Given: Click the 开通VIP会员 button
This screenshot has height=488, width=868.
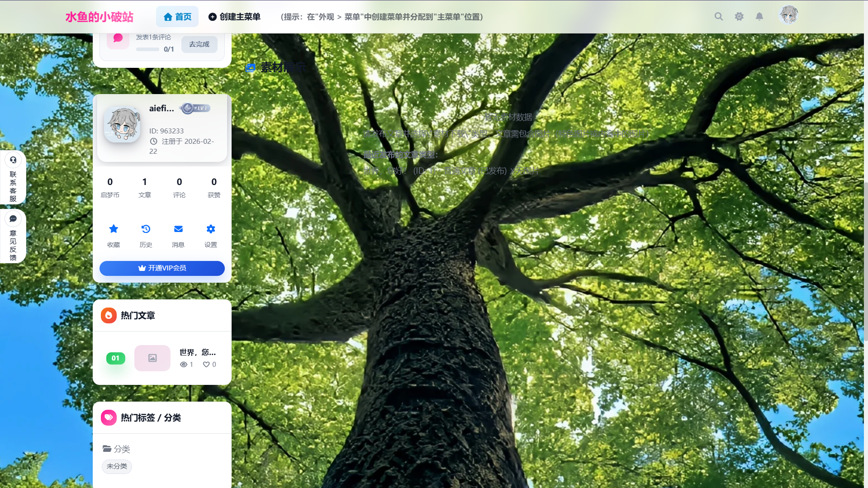Looking at the screenshot, I should pyautogui.click(x=162, y=268).
